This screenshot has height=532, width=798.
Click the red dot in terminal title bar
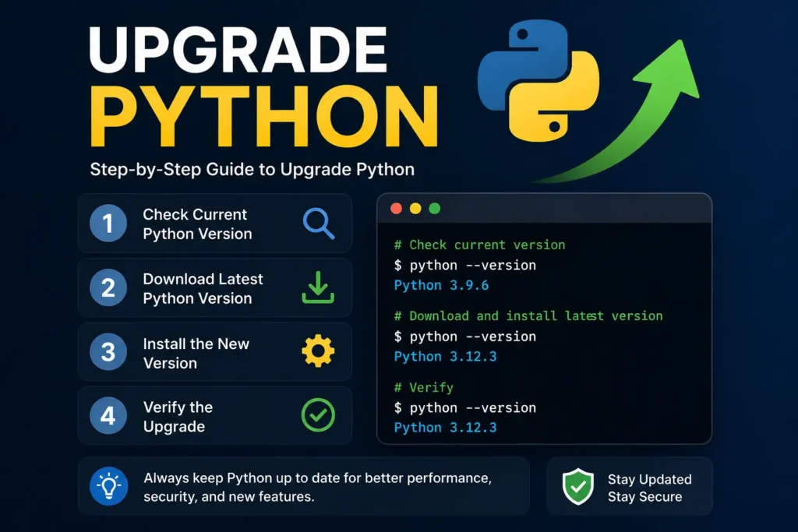point(396,209)
